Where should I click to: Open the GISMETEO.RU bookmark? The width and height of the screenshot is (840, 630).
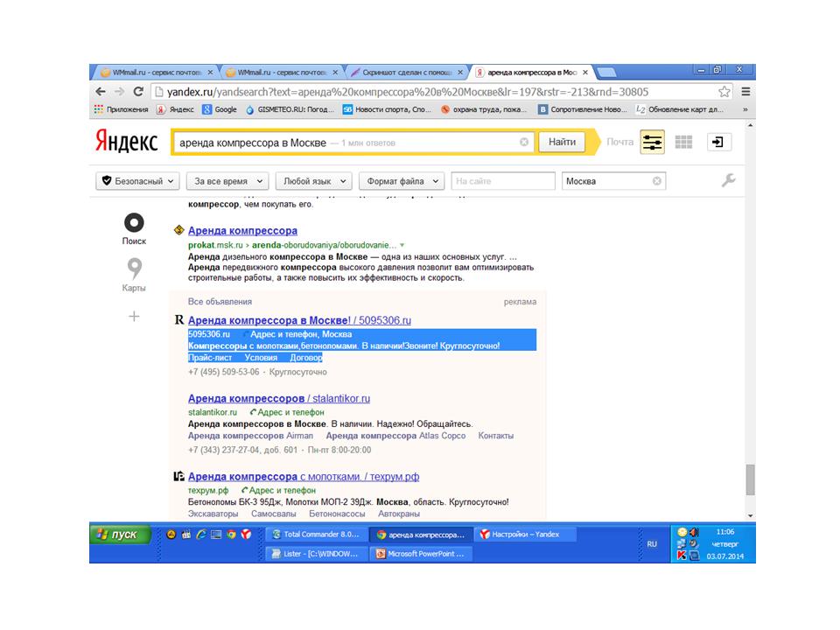pyautogui.click(x=290, y=109)
